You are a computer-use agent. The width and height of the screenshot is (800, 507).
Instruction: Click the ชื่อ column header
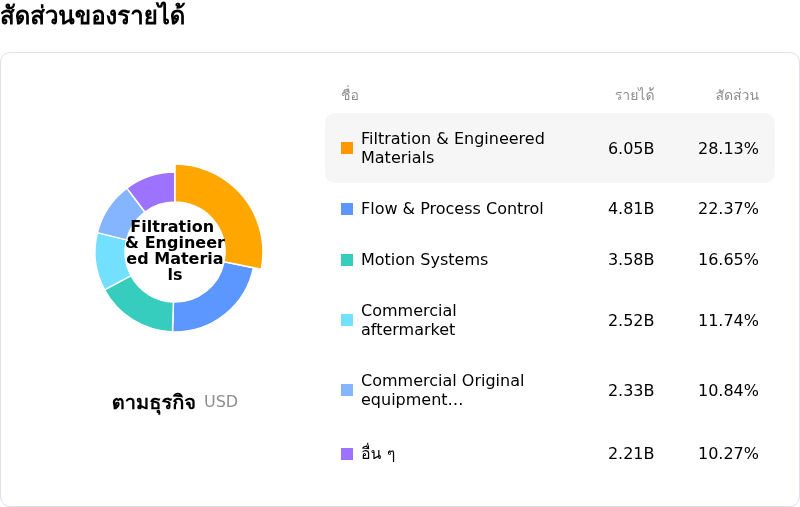(350, 95)
